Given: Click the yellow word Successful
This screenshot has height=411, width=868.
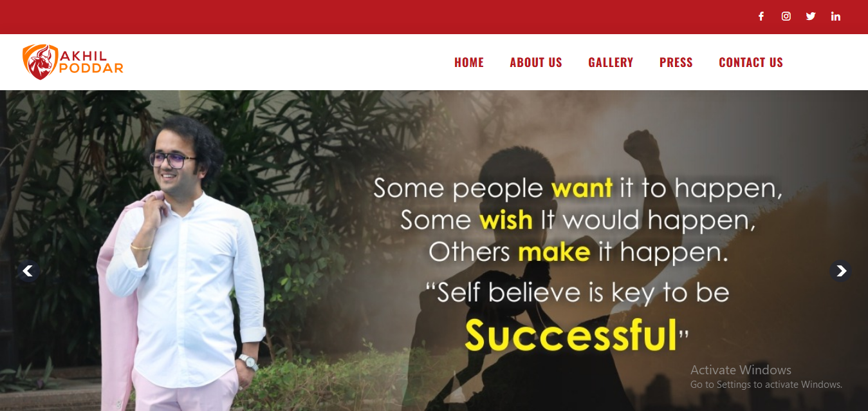Looking at the screenshot, I should click(x=571, y=334).
